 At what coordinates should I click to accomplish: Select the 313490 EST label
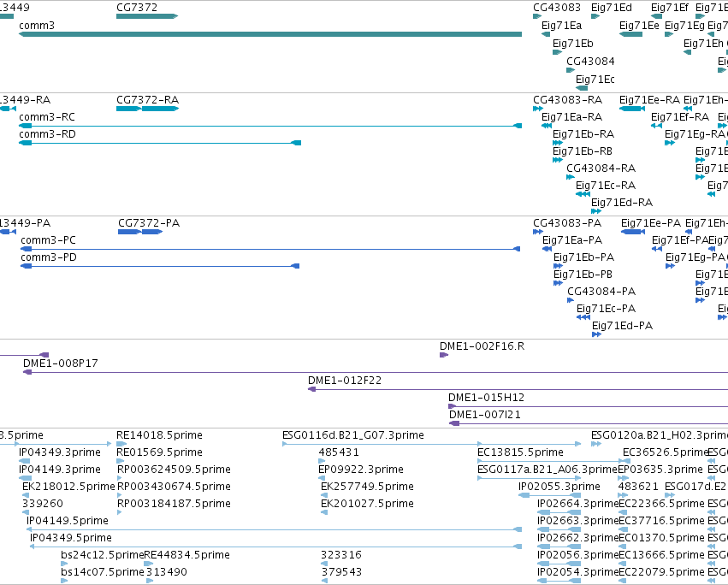[167, 572]
